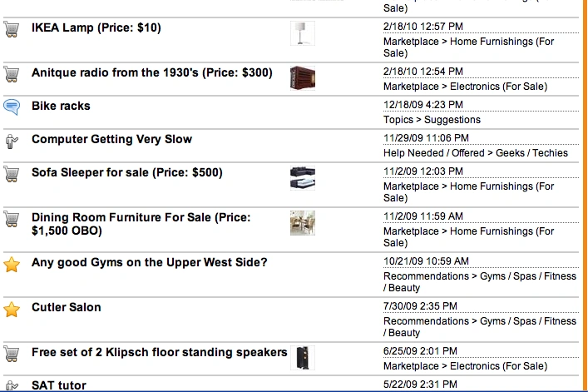Image resolution: width=588 pixels, height=392 pixels.
Task: View the Klipsch speakers thumbnail
Action: [x=303, y=358]
